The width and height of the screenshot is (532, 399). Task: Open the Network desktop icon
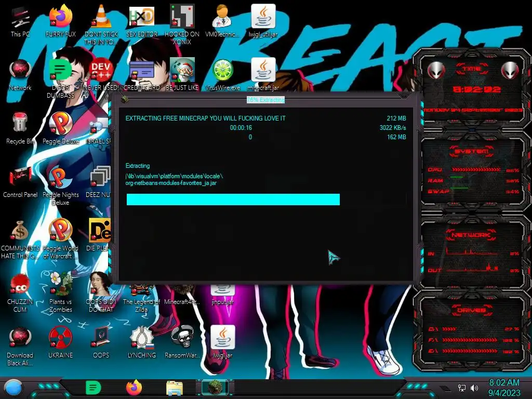coord(20,75)
